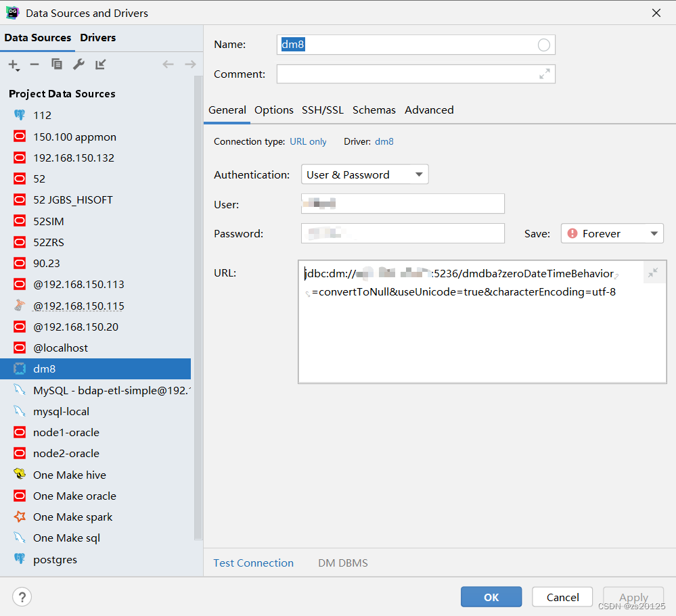Select the mysql-local data source
Viewport: 676px width, 616px height.
point(61,411)
